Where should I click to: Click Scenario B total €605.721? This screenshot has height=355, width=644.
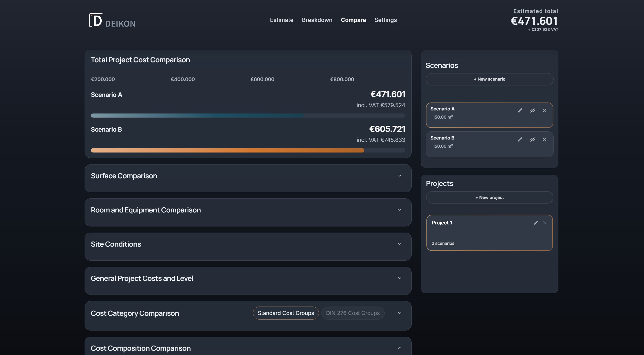pyautogui.click(x=387, y=129)
